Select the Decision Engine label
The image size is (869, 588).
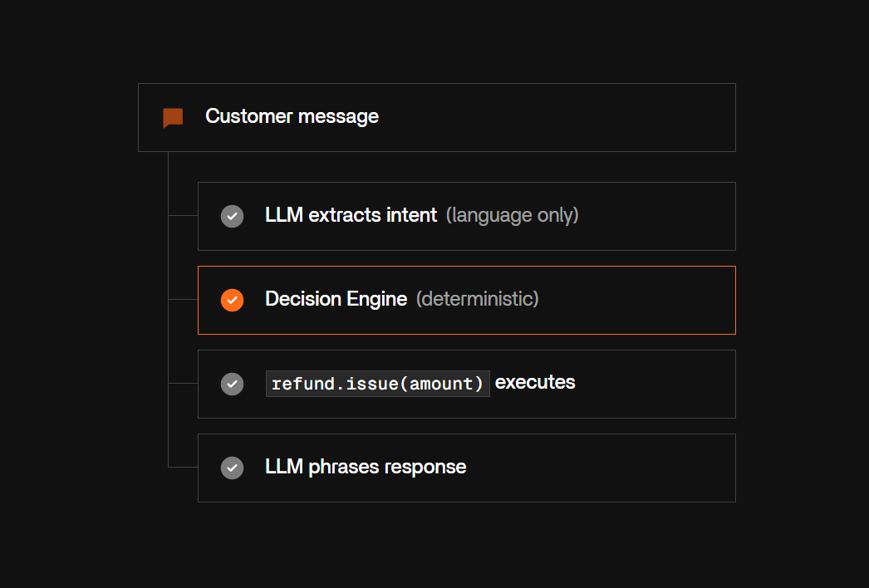336,299
